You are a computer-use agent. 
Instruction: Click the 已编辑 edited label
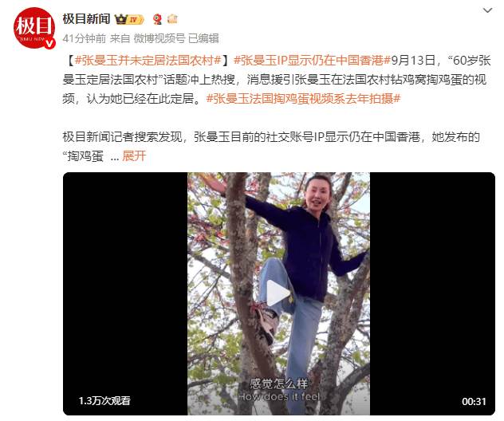(203, 38)
